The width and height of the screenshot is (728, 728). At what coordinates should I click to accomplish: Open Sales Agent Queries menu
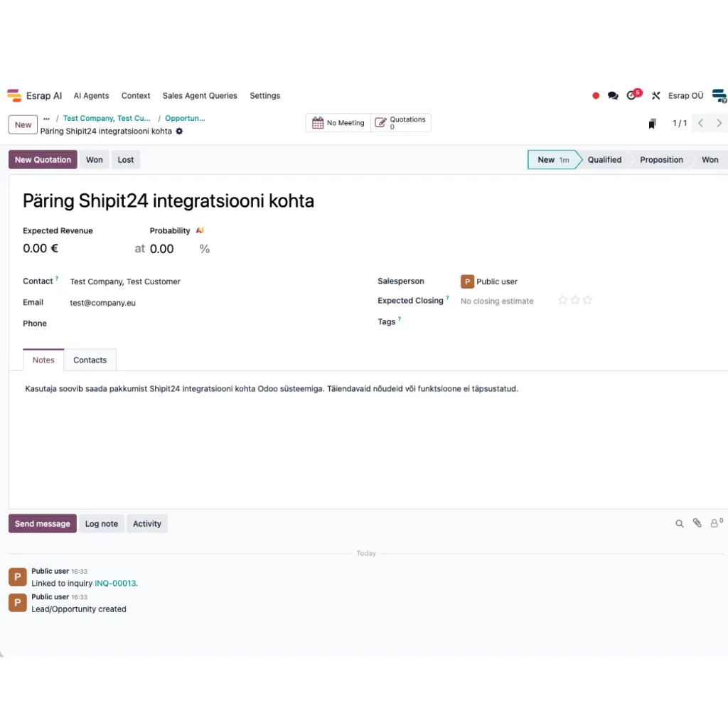click(200, 96)
